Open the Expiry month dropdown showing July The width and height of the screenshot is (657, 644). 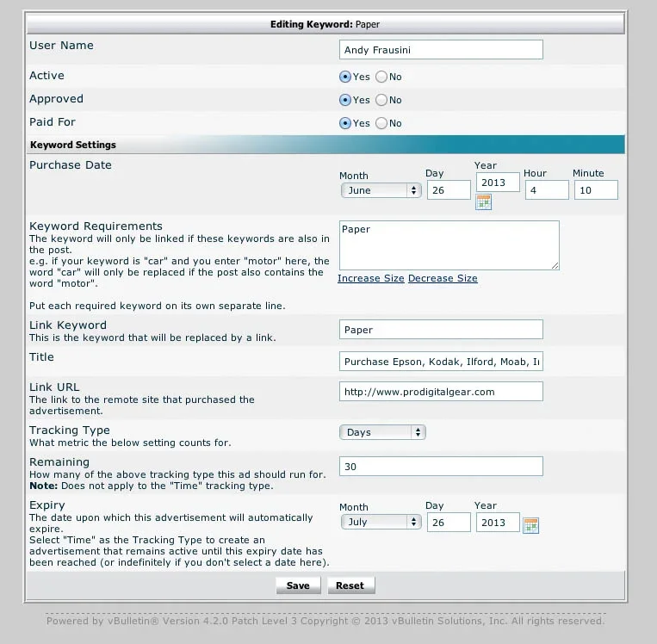point(381,522)
